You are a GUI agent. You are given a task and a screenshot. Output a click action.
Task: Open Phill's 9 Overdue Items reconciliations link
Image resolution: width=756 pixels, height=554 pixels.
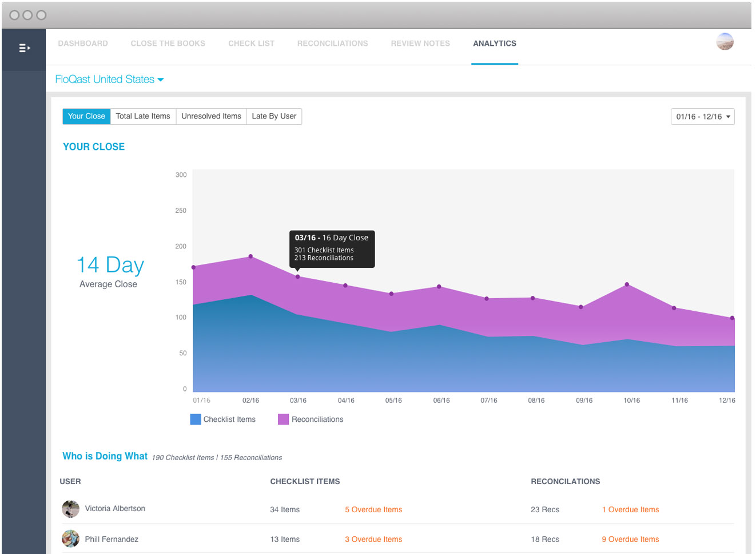click(630, 540)
